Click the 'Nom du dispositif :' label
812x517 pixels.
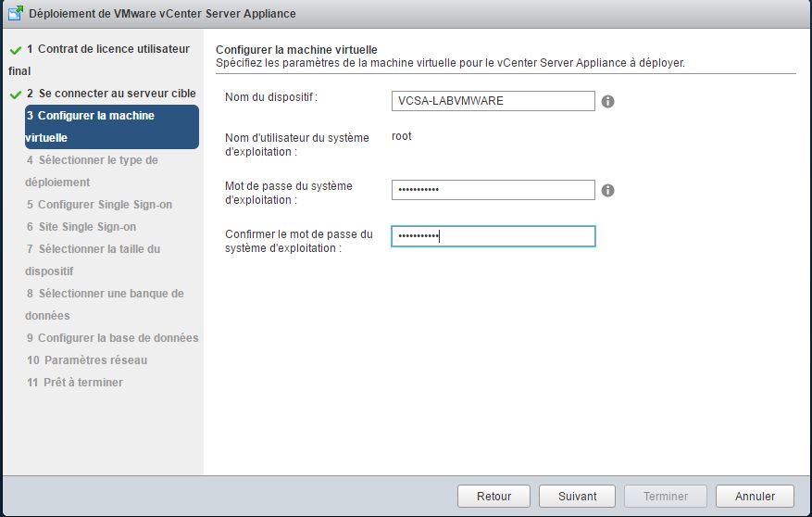pos(271,97)
